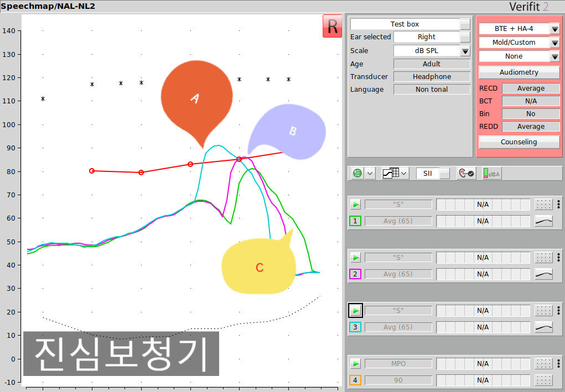Expand the Mold/Custom dropdown
Viewport: 565px width, 392px height.
[554, 43]
